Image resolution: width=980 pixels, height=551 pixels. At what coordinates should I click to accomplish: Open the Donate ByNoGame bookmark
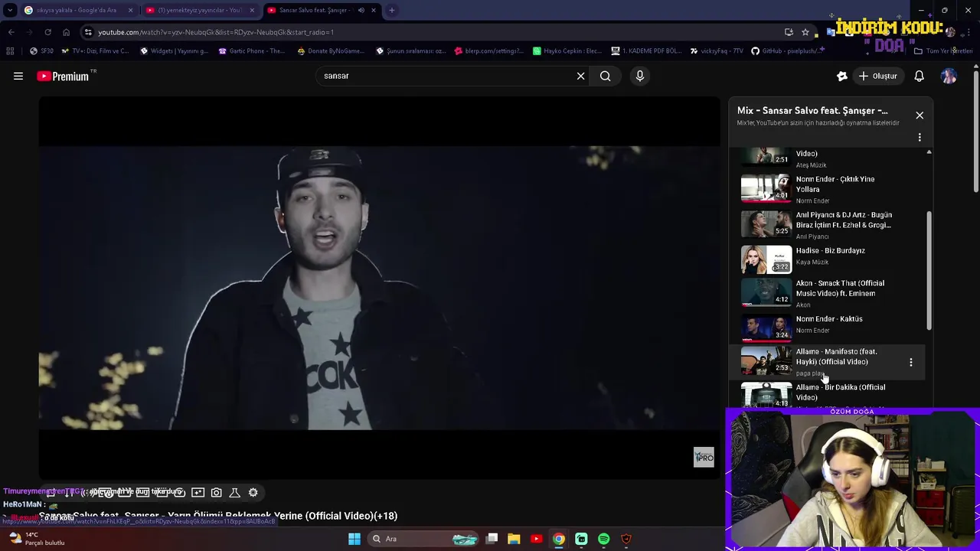[x=331, y=51]
